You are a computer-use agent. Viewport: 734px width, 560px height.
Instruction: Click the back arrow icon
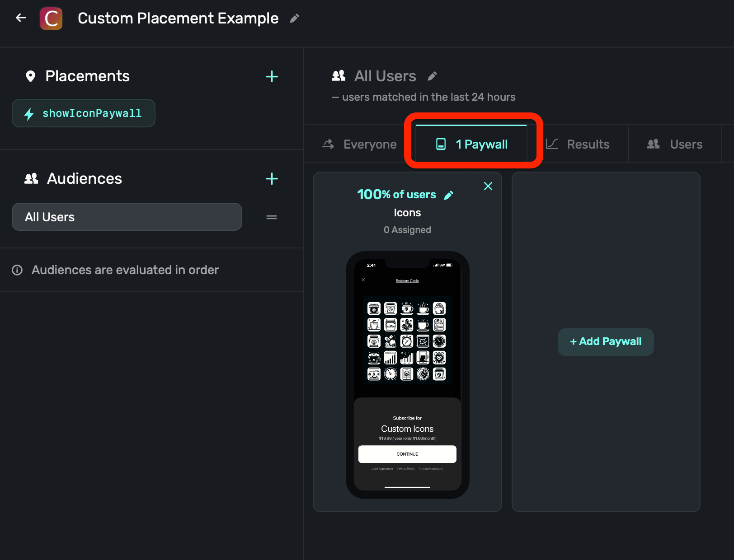click(x=21, y=18)
